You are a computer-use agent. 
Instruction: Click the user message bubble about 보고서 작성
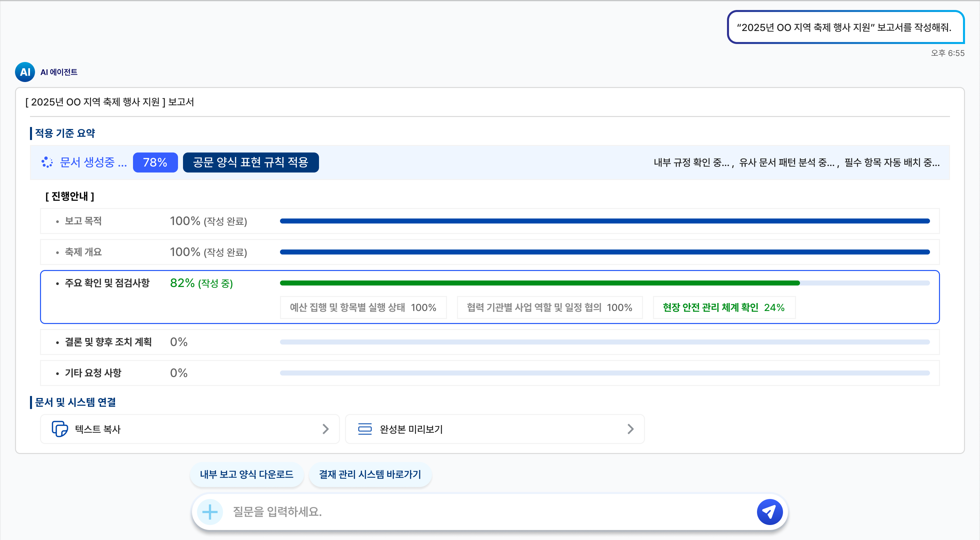(846, 27)
